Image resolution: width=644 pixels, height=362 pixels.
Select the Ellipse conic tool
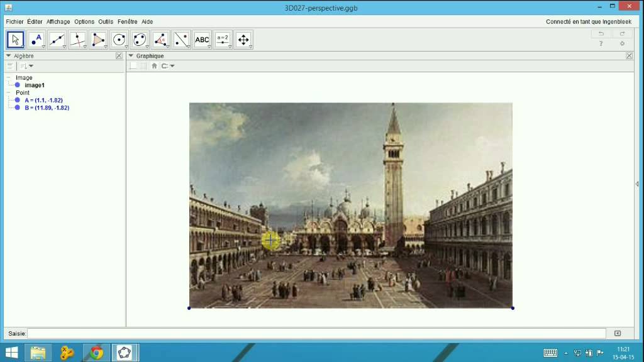click(140, 40)
